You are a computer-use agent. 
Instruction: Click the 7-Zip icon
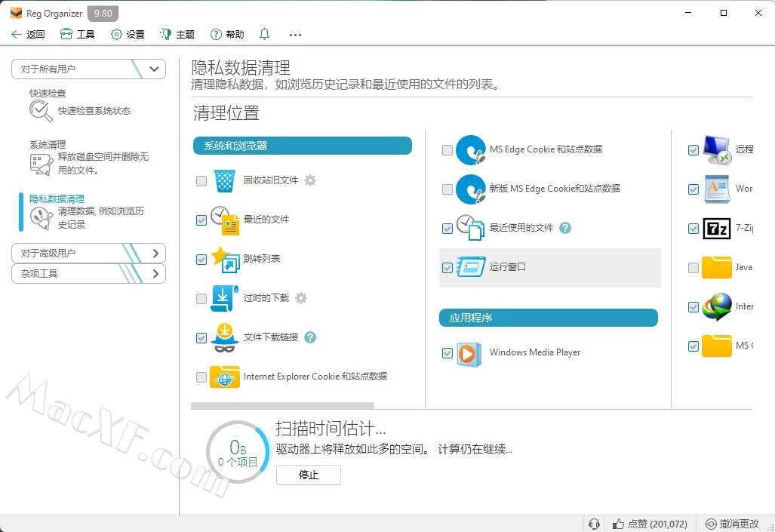(x=717, y=229)
